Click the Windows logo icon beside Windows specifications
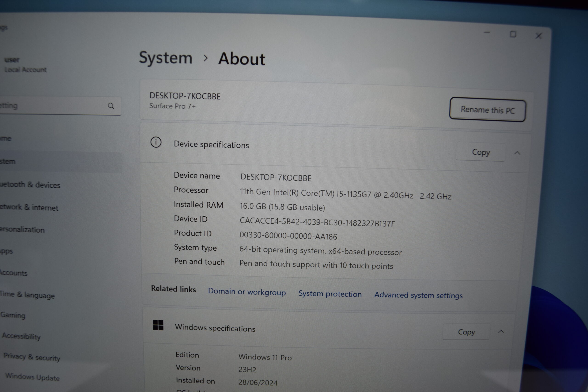Screen dimensions: 588x392 (x=158, y=325)
